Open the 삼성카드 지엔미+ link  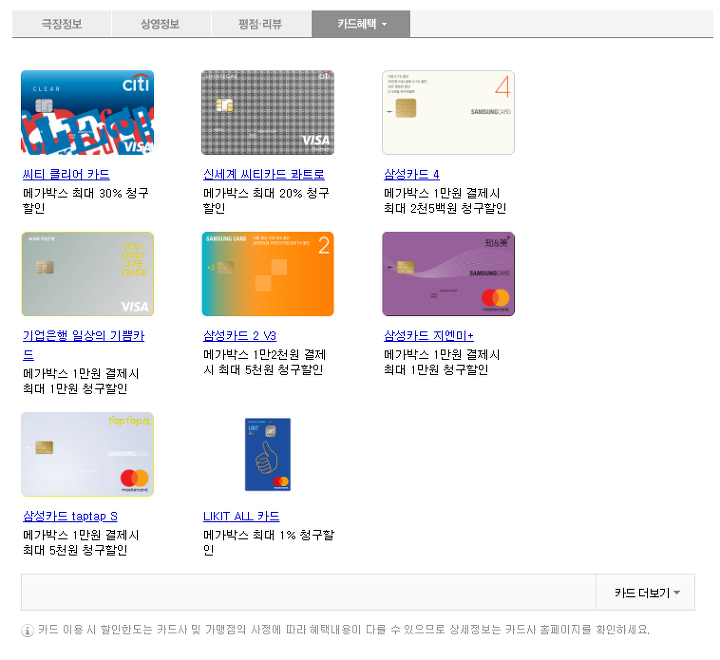pos(428,336)
